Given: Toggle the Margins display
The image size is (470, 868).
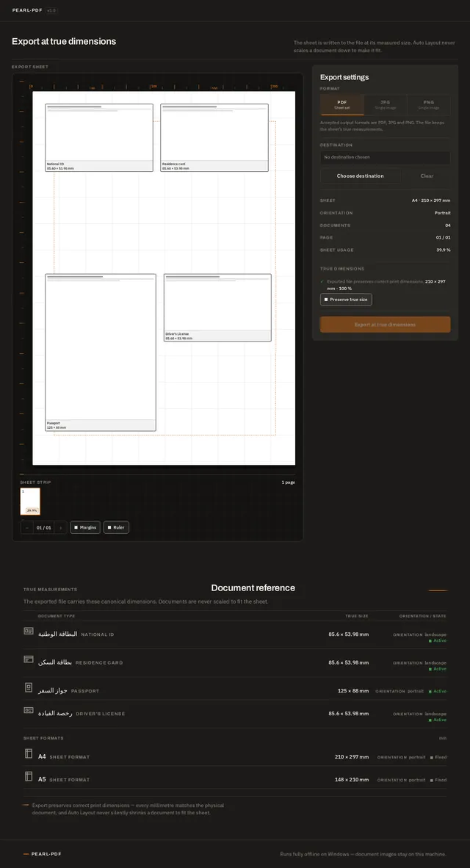Looking at the screenshot, I should pyautogui.click(x=85, y=527).
